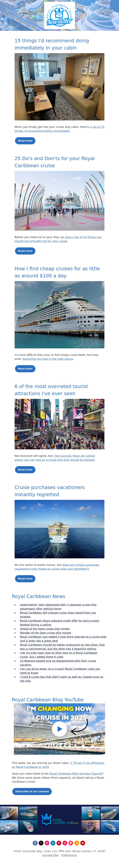The image size is (119, 868).
Task: Open the TikTok social icon
Action: pos(65,843)
